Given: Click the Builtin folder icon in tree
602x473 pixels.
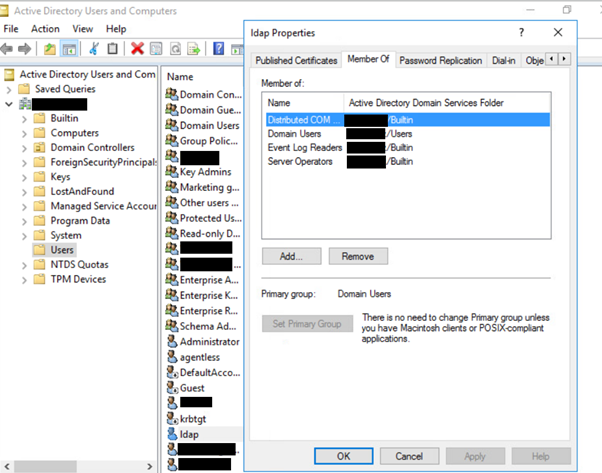Looking at the screenshot, I should point(39,118).
